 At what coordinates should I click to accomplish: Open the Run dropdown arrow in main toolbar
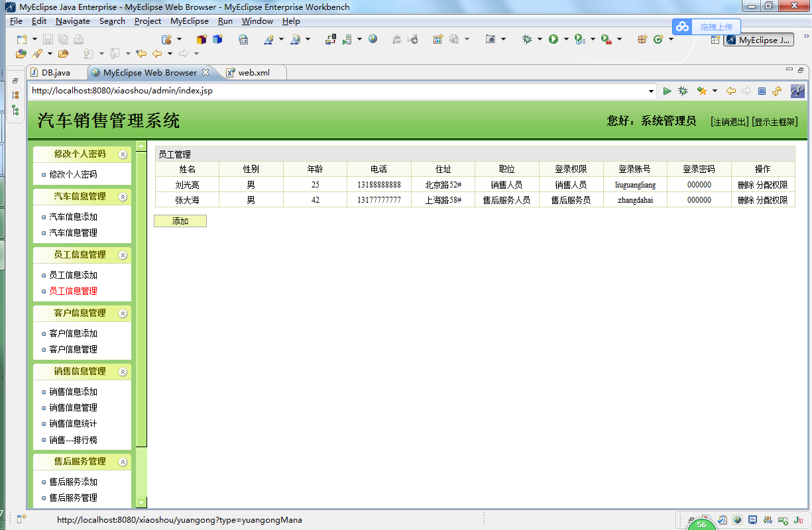566,40
